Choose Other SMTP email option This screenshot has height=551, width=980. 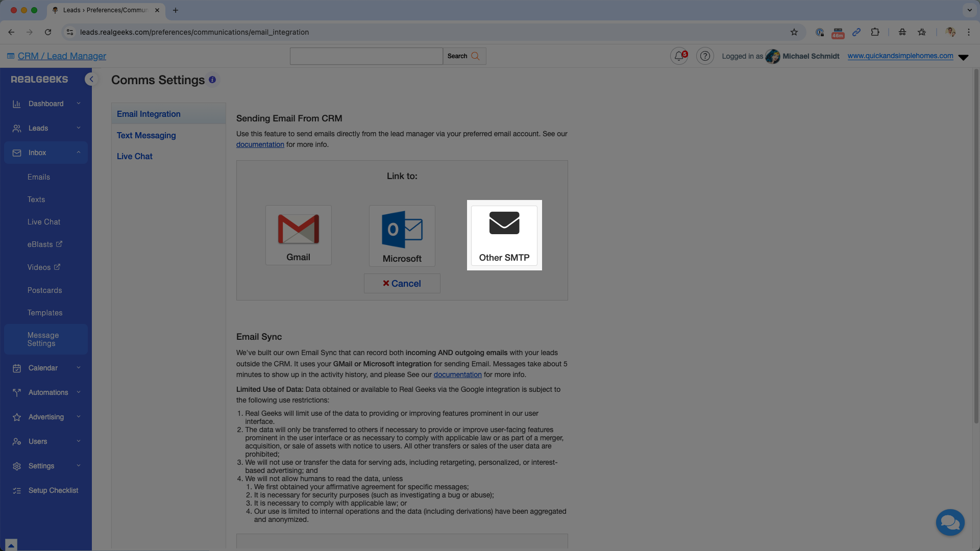tap(504, 235)
